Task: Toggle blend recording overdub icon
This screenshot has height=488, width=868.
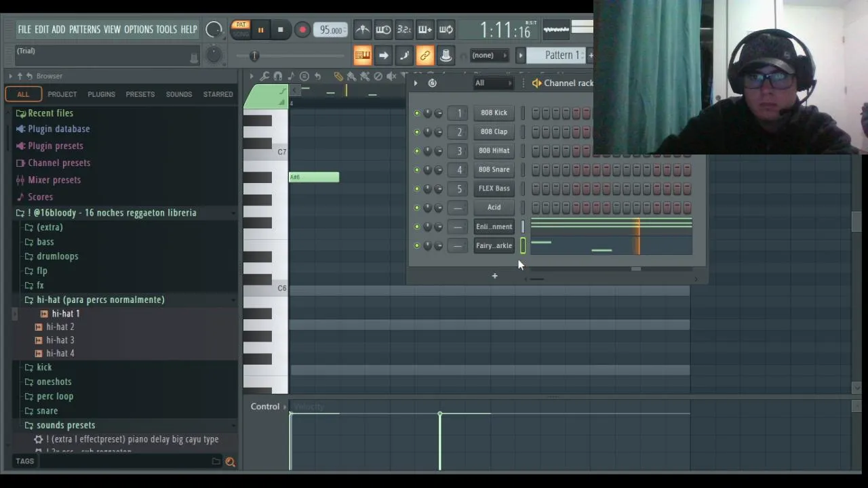Action: click(425, 30)
